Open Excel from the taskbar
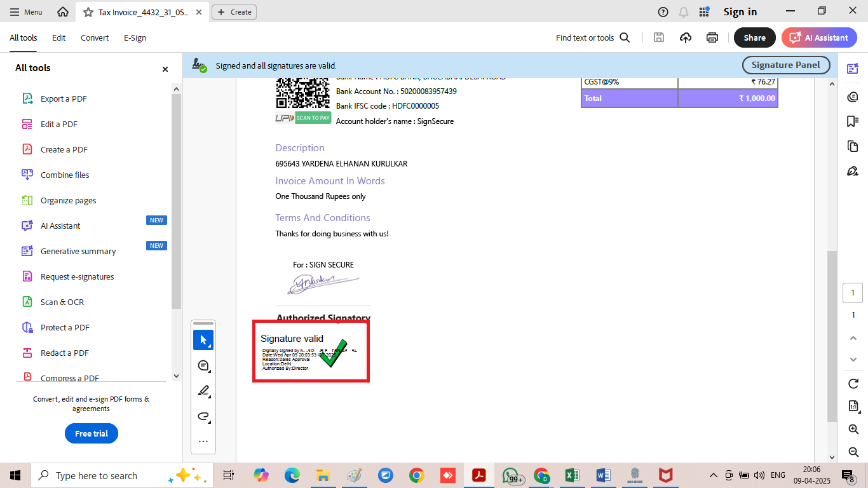Image resolution: width=868 pixels, height=488 pixels. [x=572, y=475]
